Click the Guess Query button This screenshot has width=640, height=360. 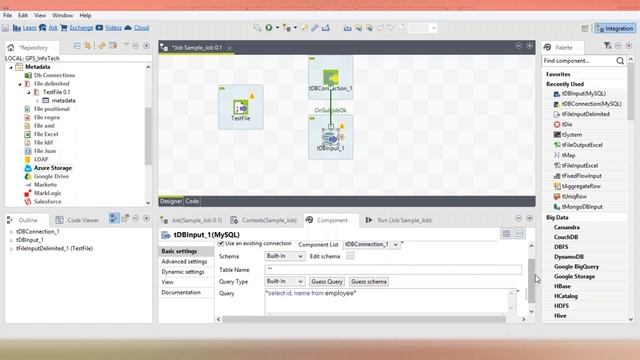click(x=327, y=281)
